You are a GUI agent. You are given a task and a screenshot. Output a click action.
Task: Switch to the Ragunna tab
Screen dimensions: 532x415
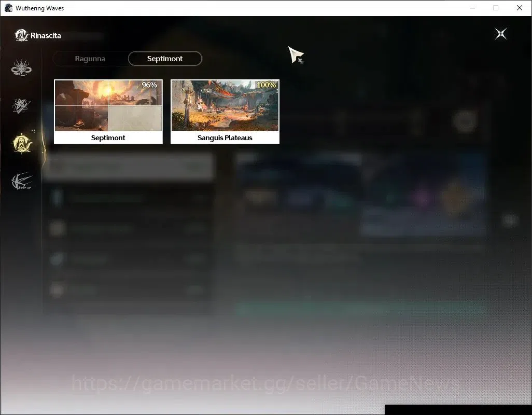(90, 59)
